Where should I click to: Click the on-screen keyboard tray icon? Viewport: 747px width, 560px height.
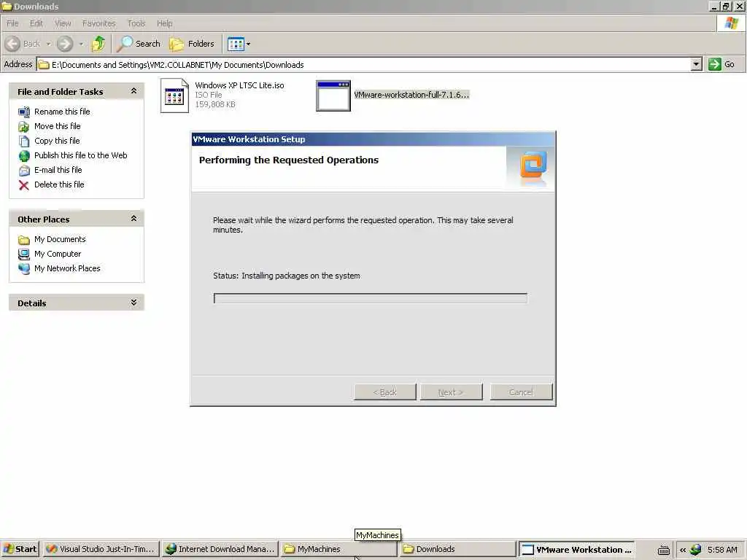pos(664,550)
